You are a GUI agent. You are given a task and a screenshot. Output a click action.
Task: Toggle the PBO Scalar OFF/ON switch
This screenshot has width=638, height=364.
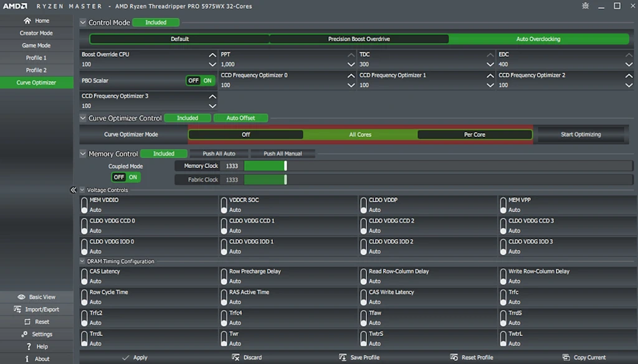(200, 80)
